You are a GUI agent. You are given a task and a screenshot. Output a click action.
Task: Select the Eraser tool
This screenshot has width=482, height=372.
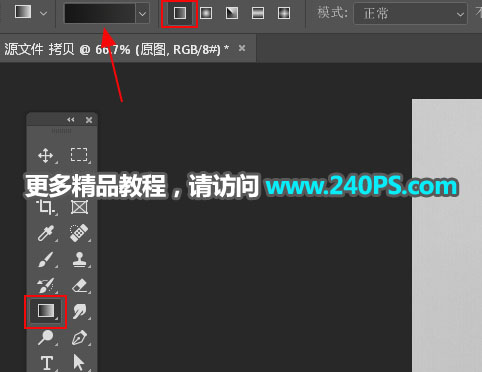tap(79, 286)
